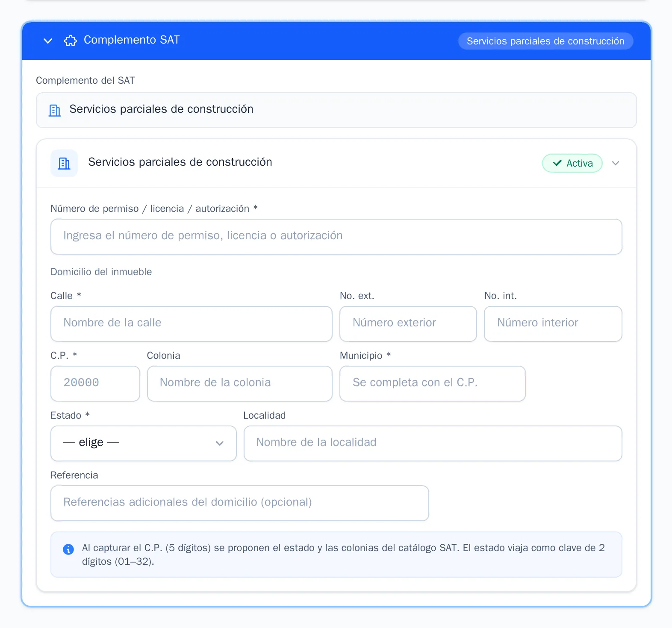Click the 'Domicilio del inmueble' section label
This screenshot has height=628, width=672.
(x=101, y=272)
